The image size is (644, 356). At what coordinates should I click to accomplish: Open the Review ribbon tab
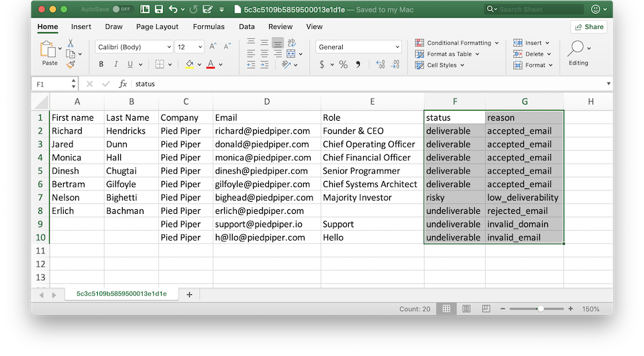[280, 26]
